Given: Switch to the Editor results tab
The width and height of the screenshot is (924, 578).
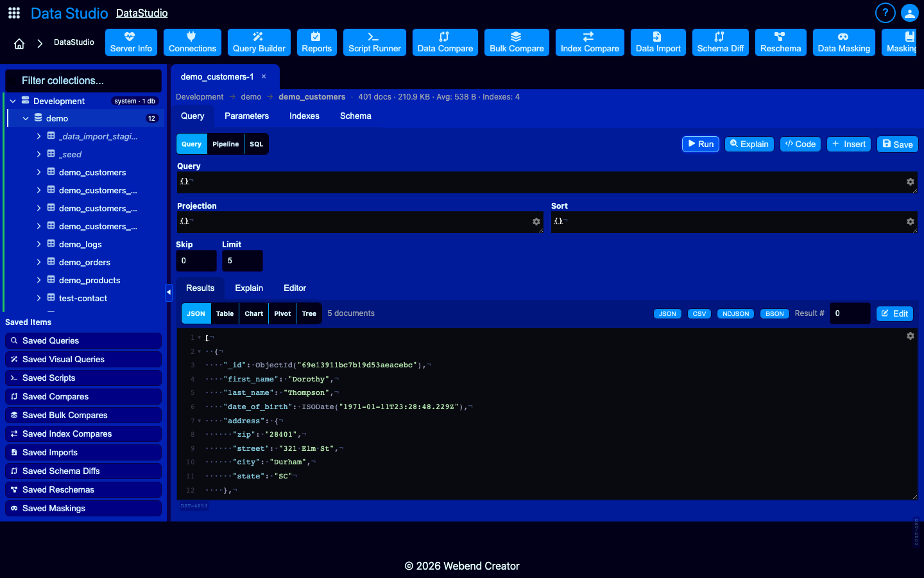Looking at the screenshot, I should click(295, 288).
